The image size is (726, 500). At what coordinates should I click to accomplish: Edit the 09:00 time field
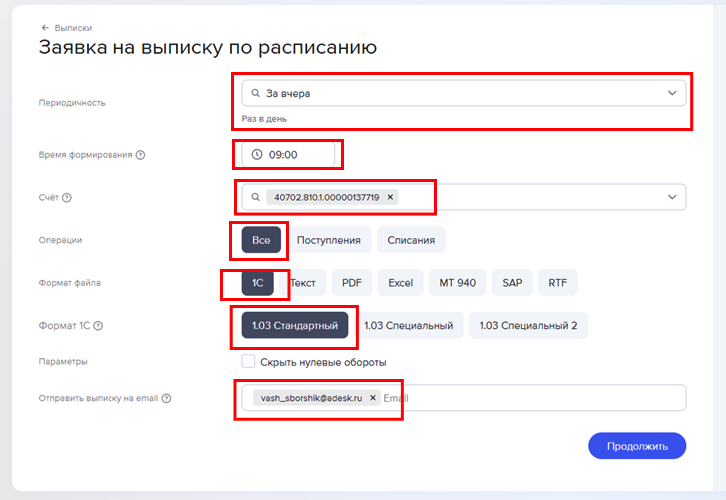[x=288, y=155]
